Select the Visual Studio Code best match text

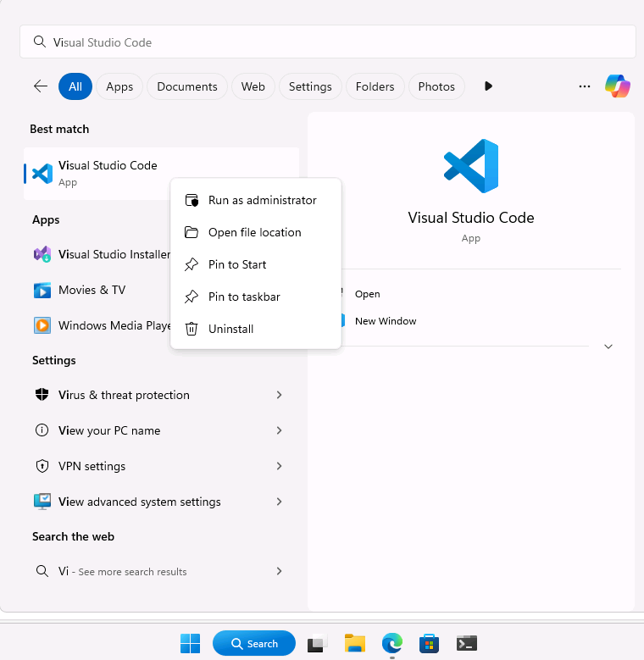pos(108,165)
